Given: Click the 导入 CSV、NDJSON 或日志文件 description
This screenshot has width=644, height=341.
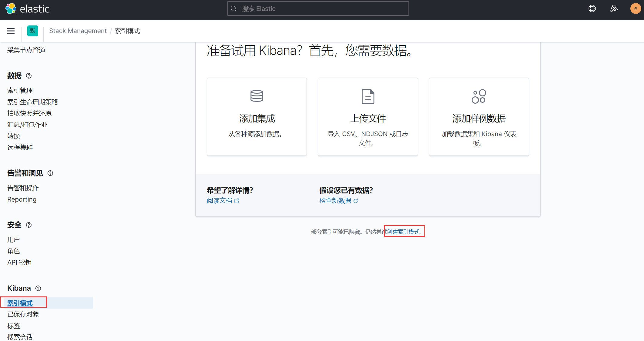Looking at the screenshot, I should 368,139.
